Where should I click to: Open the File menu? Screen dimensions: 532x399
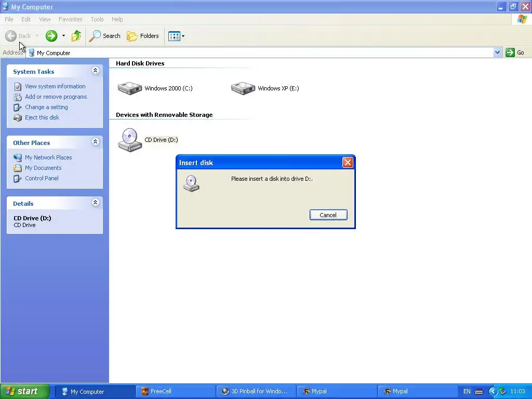pyautogui.click(x=9, y=19)
